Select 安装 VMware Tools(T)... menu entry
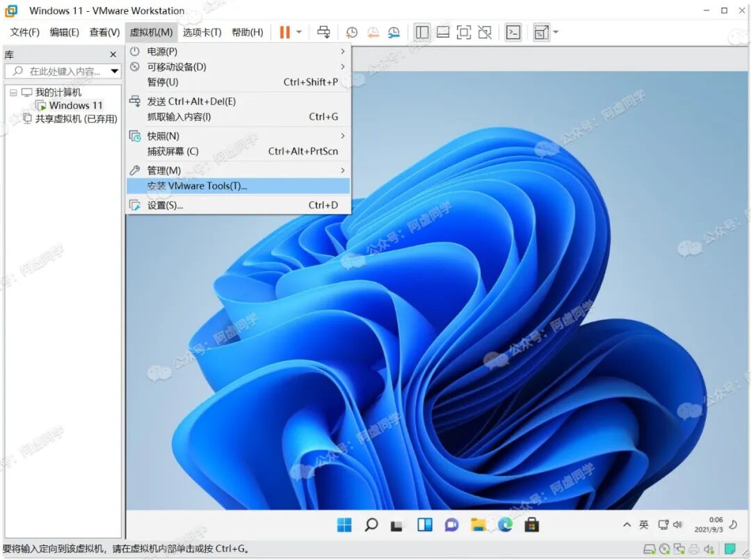Image resolution: width=751 pixels, height=560 pixels. (238, 186)
